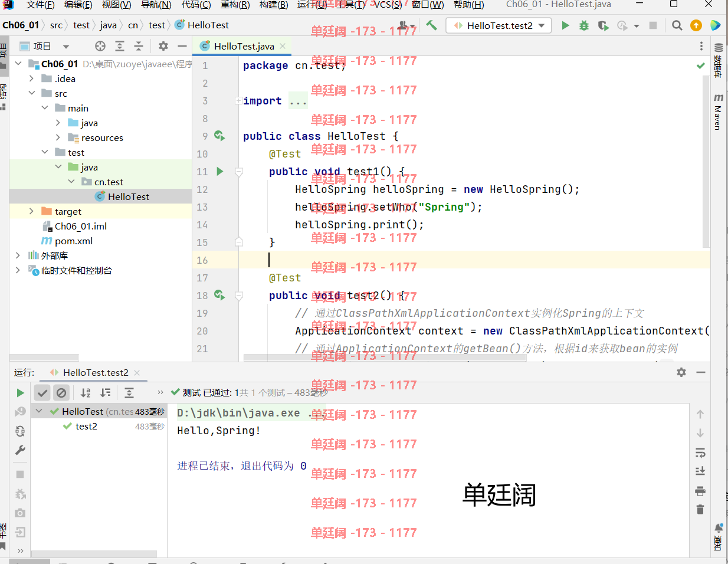Screen dimensions: 728x564
Task: Hide the Project tool window
Action: click(x=182, y=46)
